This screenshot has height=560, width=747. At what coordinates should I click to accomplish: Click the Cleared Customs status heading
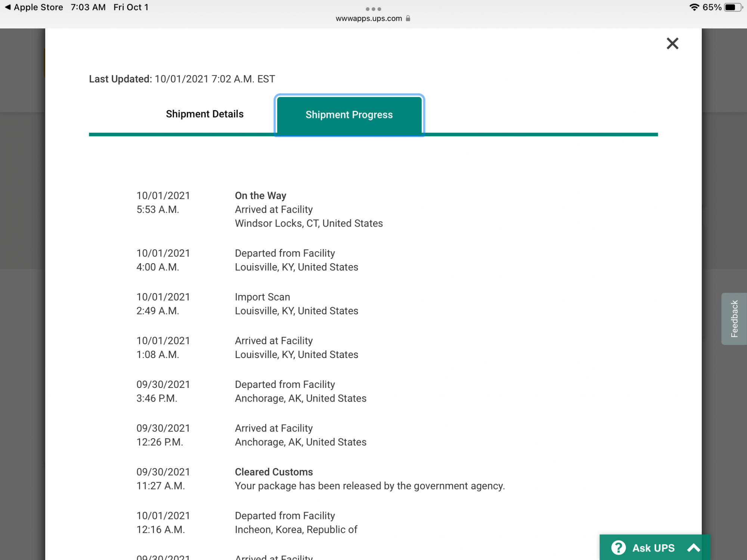(x=274, y=472)
